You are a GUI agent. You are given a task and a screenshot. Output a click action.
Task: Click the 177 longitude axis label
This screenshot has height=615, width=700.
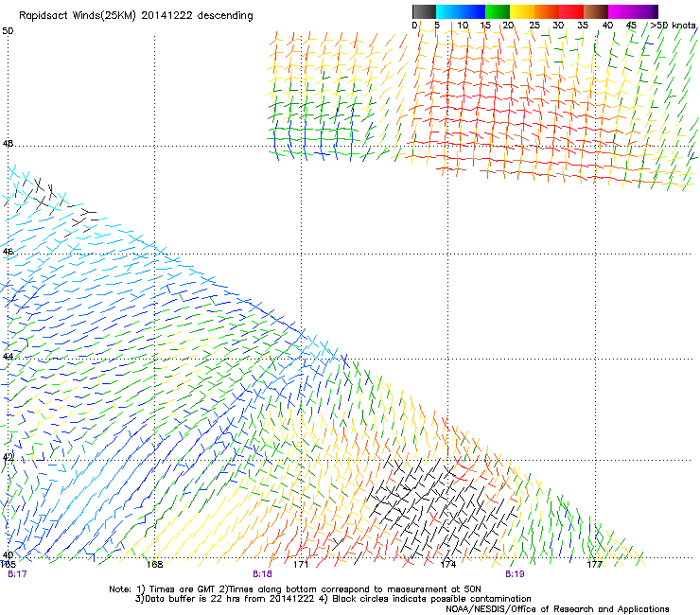point(594,564)
